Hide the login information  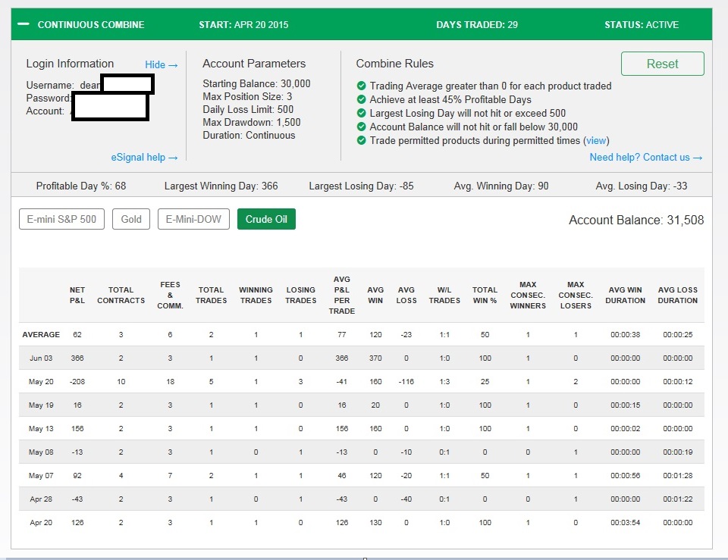[161, 65]
